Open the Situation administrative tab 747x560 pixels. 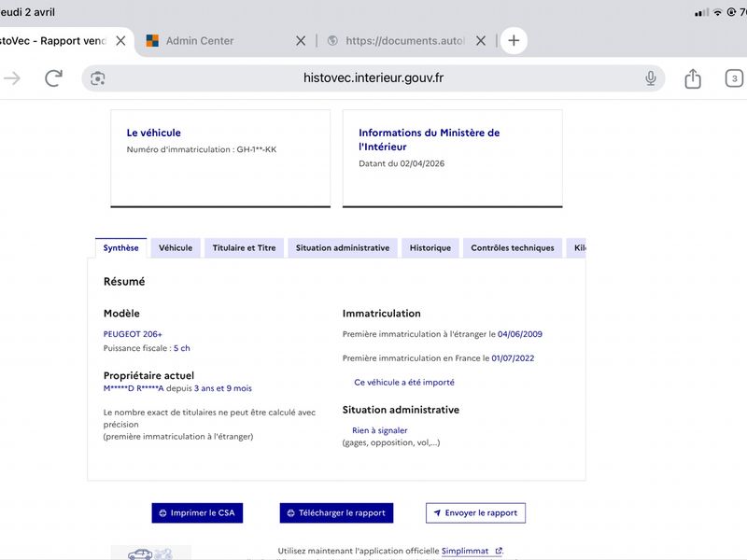click(x=343, y=248)
